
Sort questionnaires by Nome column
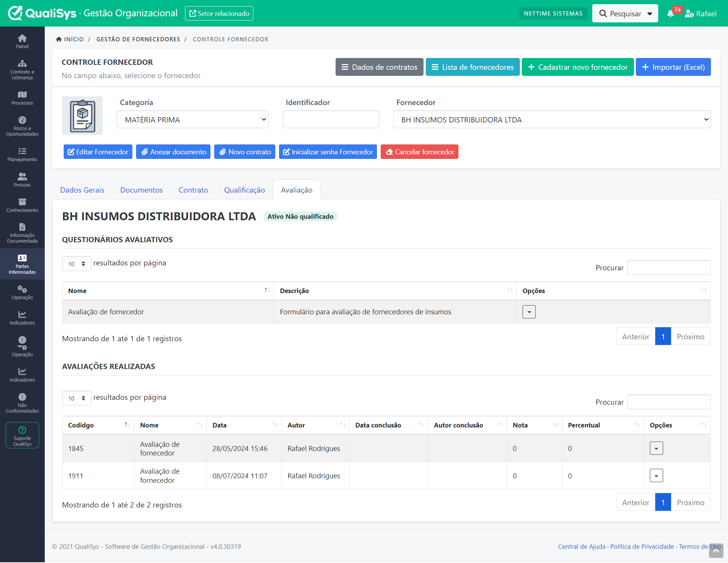click(168, 291)
